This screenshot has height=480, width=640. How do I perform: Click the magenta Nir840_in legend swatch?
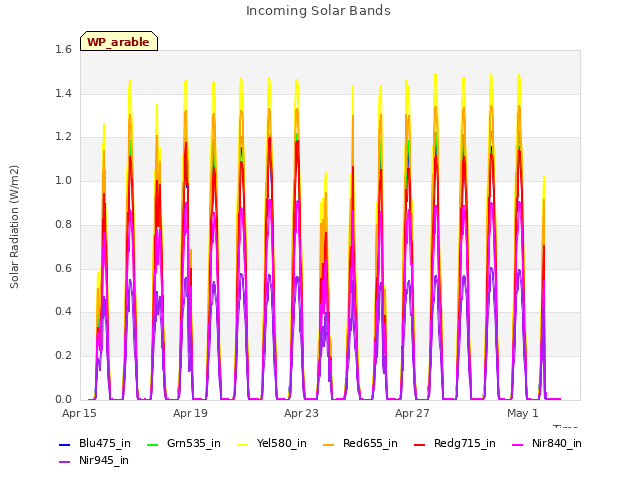tap(518, 444)
